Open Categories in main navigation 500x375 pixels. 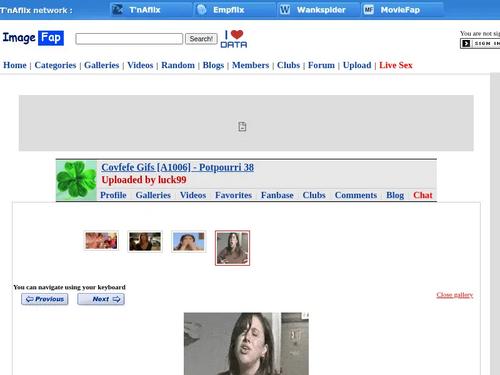55,65
